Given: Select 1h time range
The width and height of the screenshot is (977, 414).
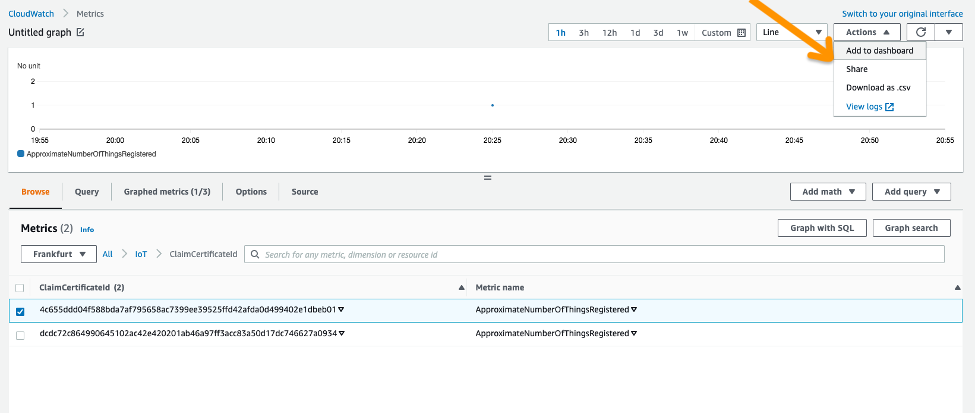Looking at the screenshot, I should [561, 33].
